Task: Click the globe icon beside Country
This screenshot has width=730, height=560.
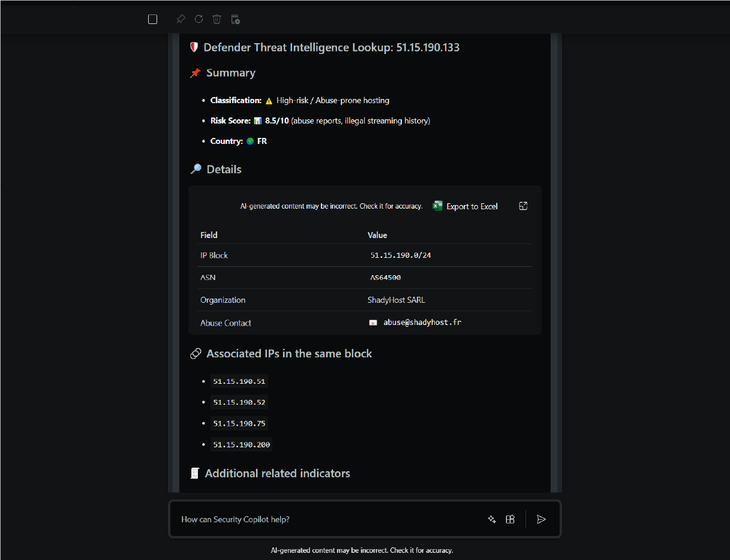Action: tap(250, 141)
